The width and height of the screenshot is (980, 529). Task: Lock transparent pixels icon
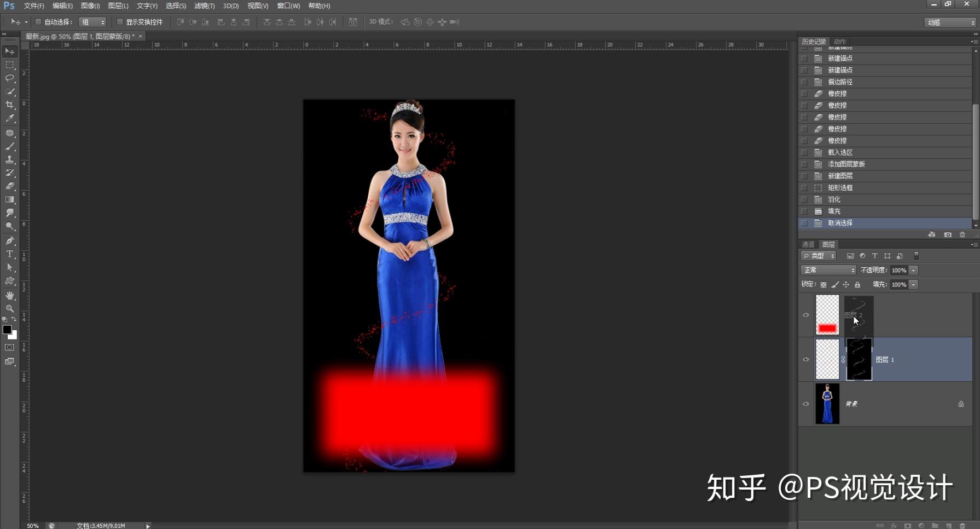coord(824,285)
